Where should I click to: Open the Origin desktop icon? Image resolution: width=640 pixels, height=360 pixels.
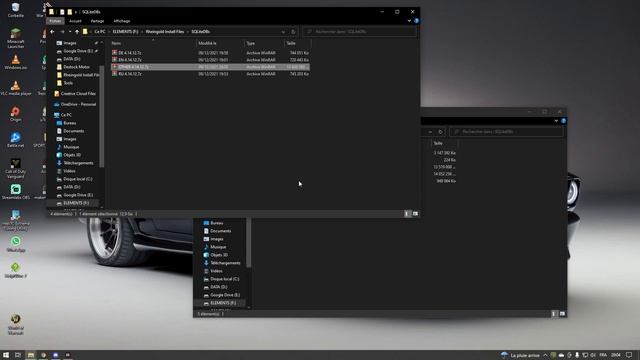tap(16, 114)
